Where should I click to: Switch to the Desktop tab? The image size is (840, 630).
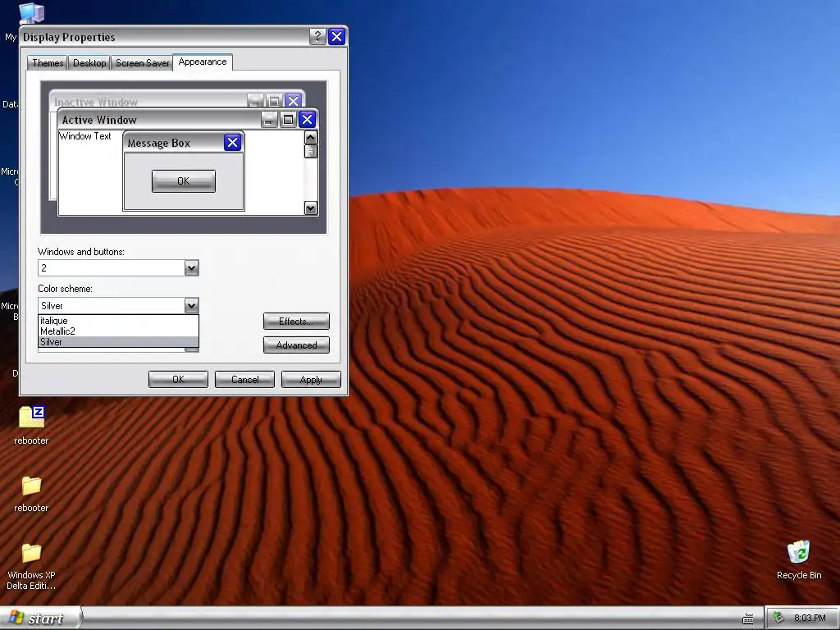tap(89, 63)
